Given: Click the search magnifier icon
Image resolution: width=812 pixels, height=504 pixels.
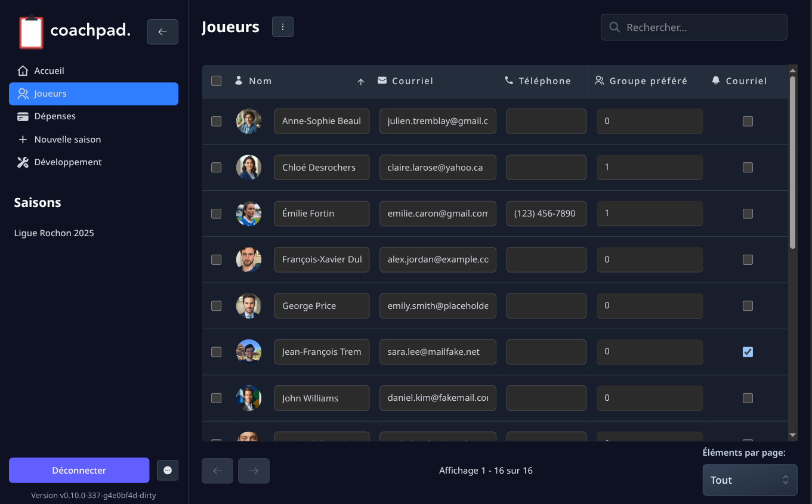Looking at the screenshot, I should coord(615,27).
